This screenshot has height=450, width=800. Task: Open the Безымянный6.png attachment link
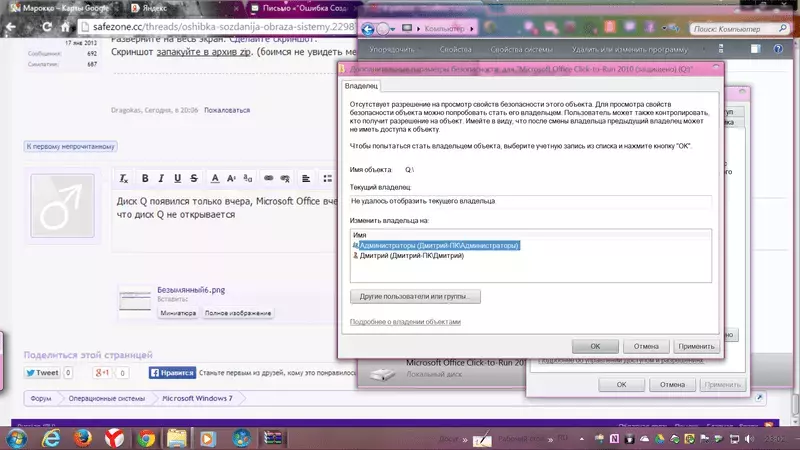191,290
